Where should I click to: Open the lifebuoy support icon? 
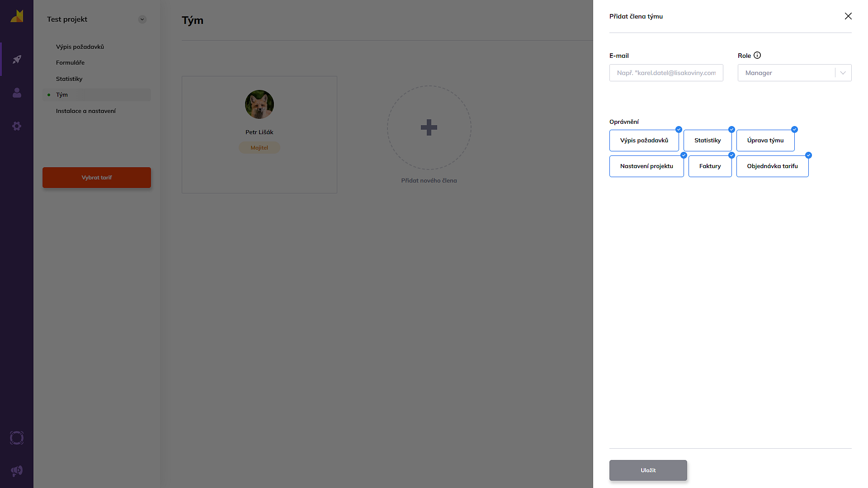(17, 438)
